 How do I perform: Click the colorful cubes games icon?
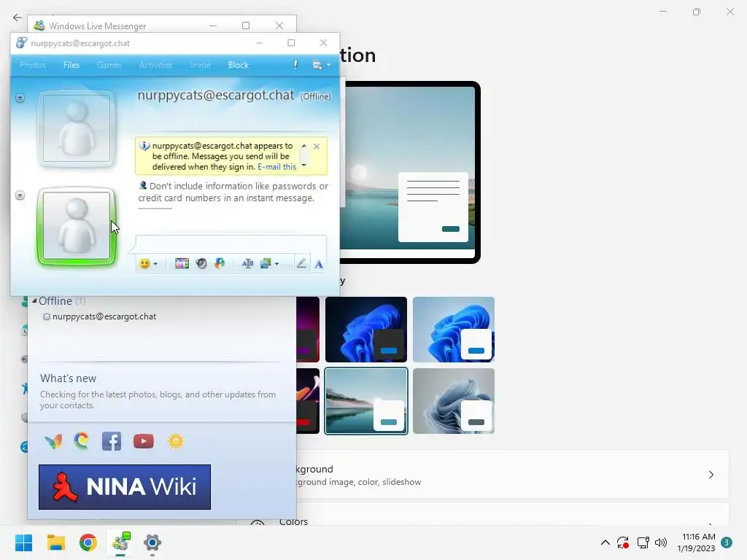coord(220,263)
